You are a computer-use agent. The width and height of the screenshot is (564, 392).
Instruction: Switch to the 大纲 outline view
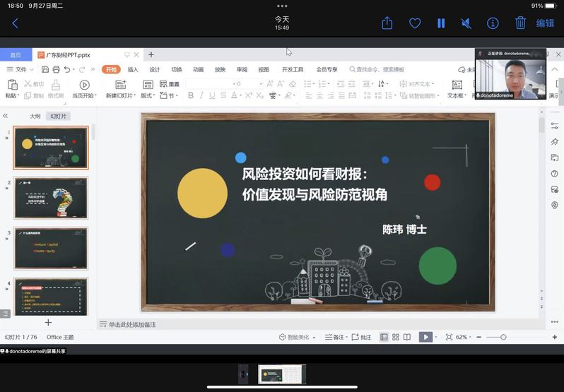point(35,116)
